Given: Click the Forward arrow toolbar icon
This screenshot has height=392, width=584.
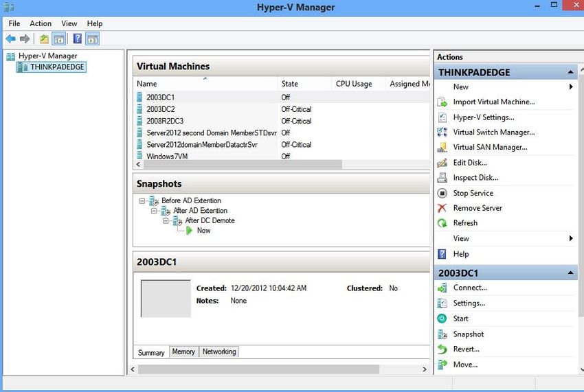Looking at the screenshot, I should pyautogui.click(x=25, y=38).
